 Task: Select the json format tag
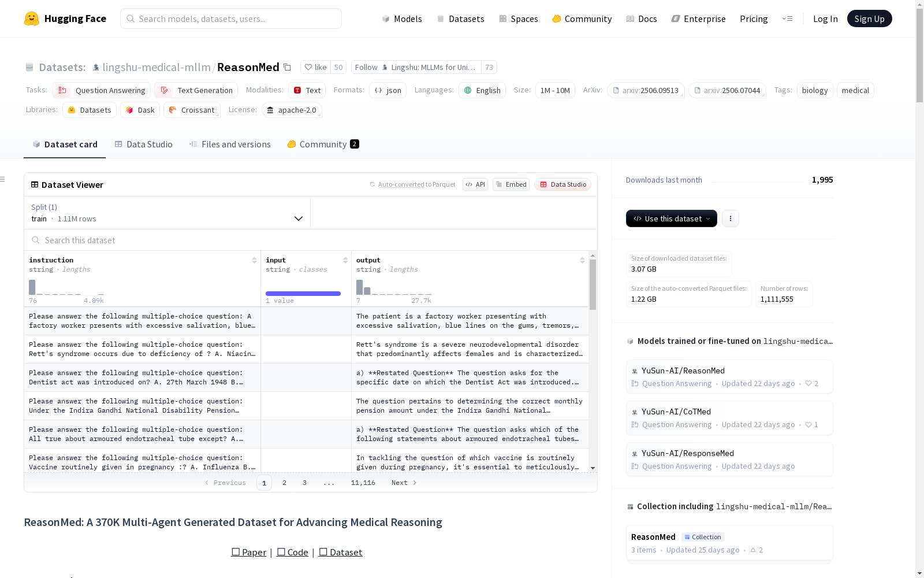[x=388, y=90]
